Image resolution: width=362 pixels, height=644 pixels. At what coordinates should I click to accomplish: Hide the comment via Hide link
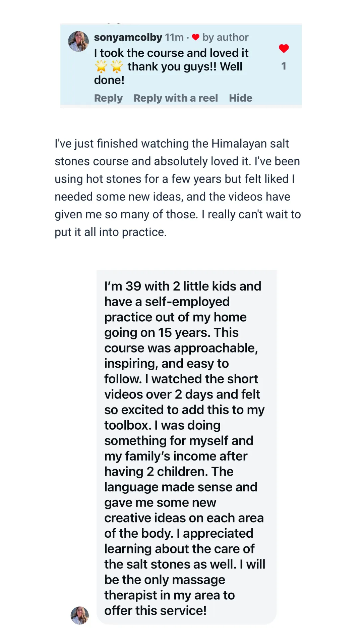tap(240, 98)
